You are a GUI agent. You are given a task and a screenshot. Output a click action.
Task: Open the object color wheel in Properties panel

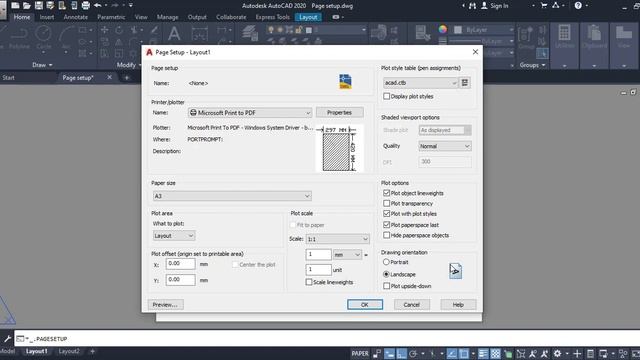[x=443, y=29]
